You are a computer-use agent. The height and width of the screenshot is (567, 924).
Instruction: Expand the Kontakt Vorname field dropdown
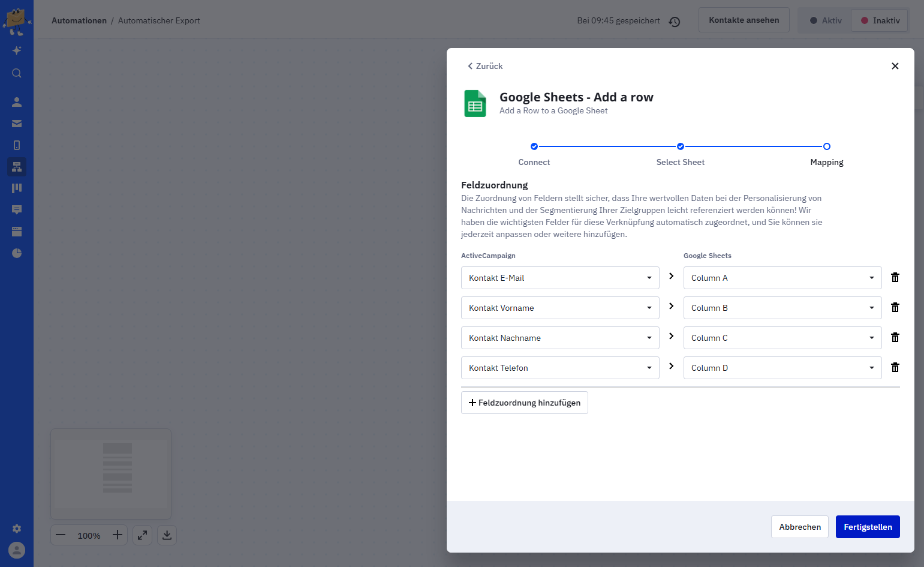pos(560,308)
